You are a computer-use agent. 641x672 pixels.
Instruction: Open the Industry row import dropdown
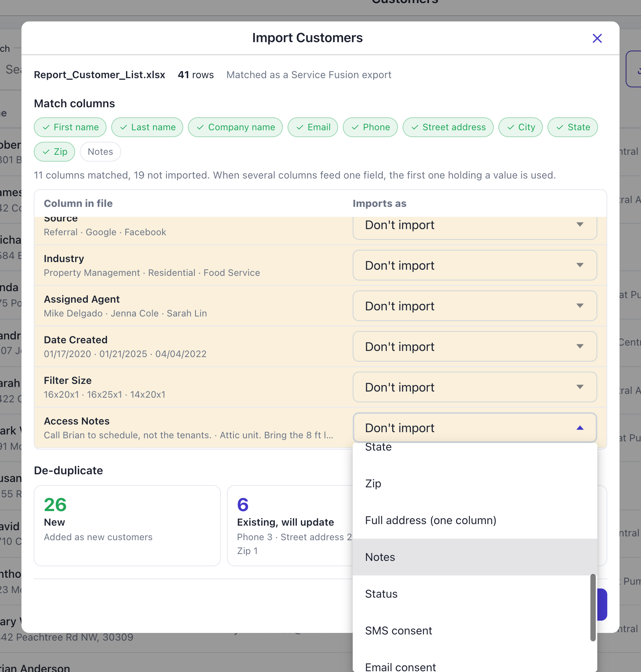coord(475,265)
